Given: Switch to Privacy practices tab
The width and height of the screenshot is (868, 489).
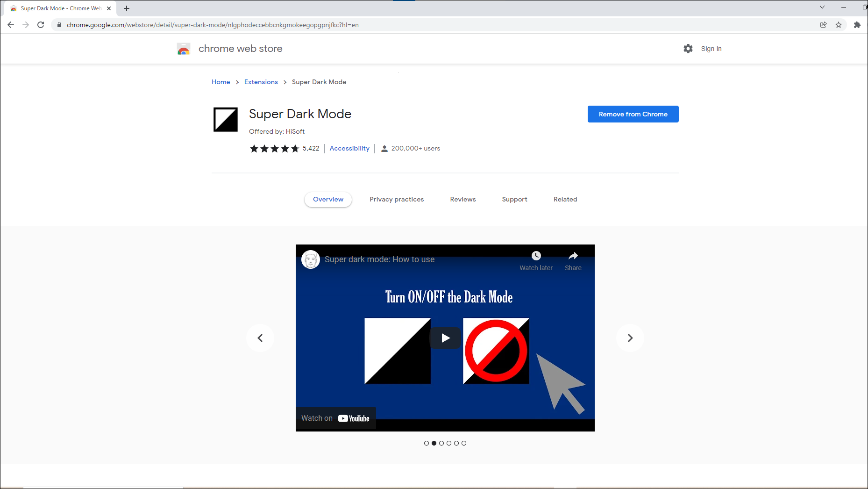Looking at the screenshot, I should pos(397,199).
